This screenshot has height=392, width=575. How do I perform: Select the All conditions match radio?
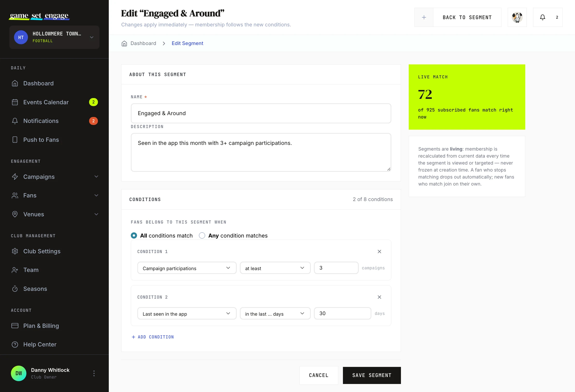pos(134,235)
